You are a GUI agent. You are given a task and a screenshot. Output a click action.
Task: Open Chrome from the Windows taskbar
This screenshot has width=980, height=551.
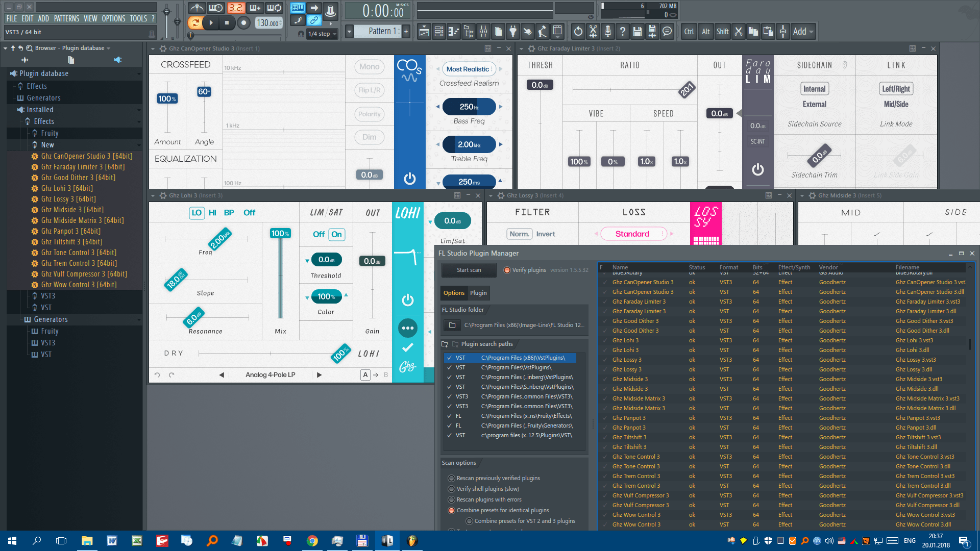[312, 541]
